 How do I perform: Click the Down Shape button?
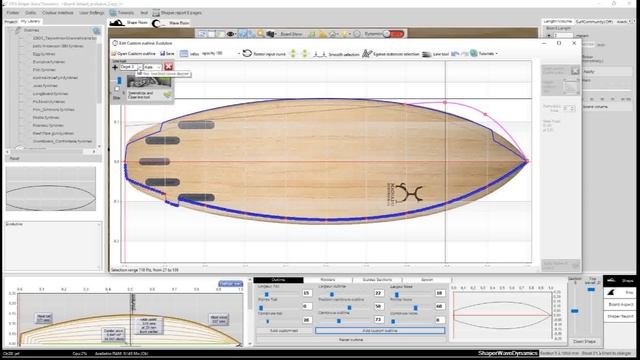point(584,342)
